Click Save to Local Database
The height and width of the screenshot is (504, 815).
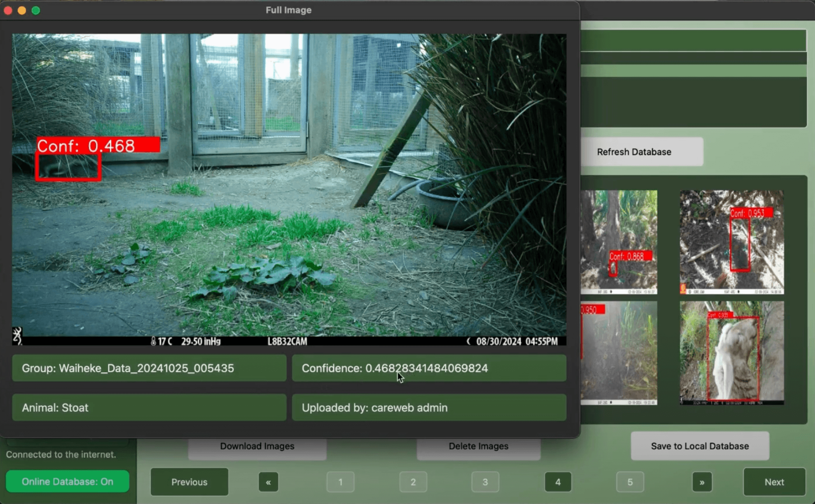tap(699, 446)
